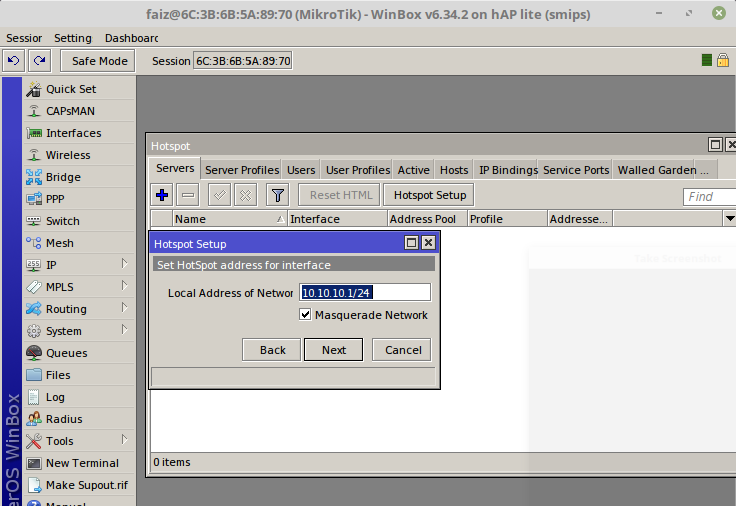Open the Dashboard menu
This screenshot has width=736, height=506.
[131, 38]
